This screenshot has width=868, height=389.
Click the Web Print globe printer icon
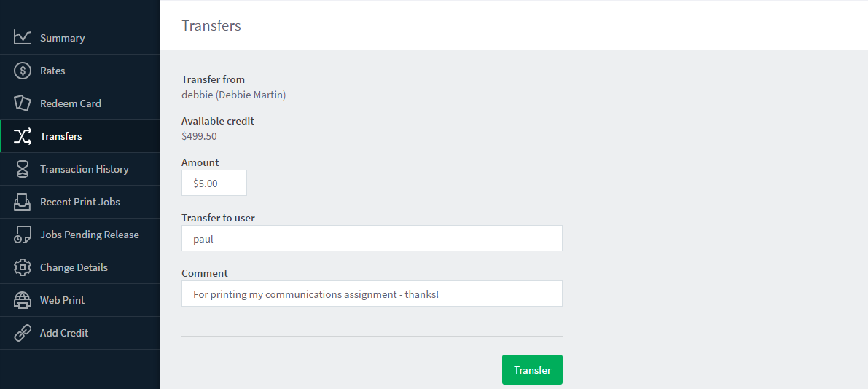click(x=23, y=300)
